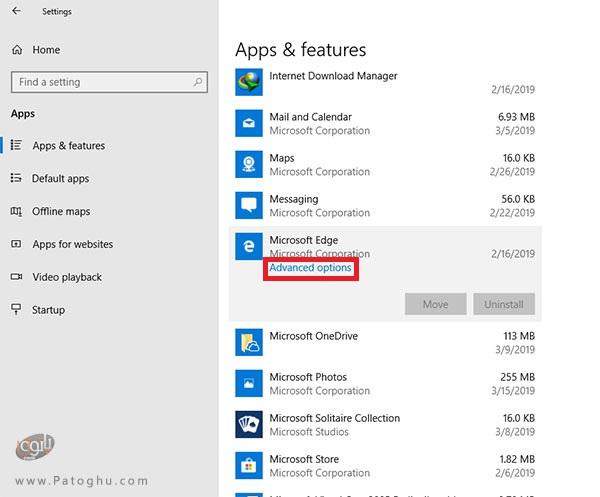Click the 3/15/2019 Photos date
600x497 pixels.
(x=513, y=391)
